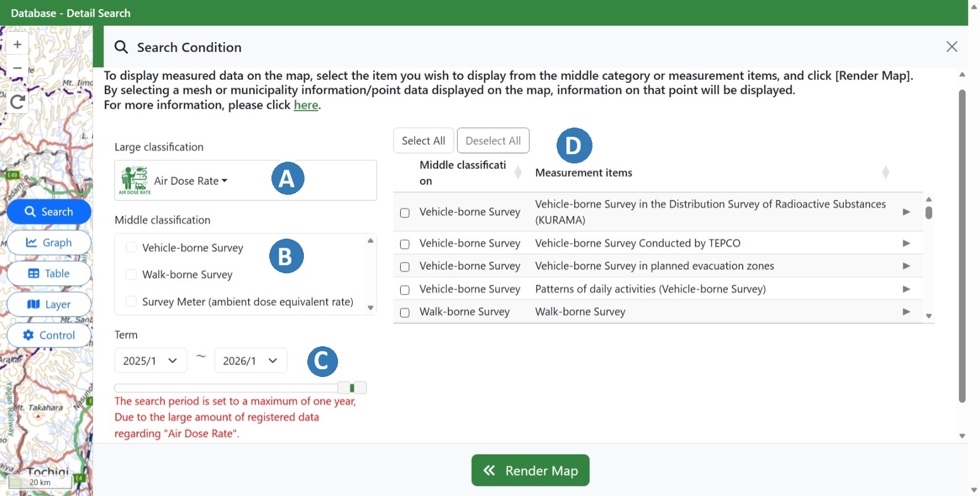Open the Layer panel
The image size is (980, 496).
[49, 305]
